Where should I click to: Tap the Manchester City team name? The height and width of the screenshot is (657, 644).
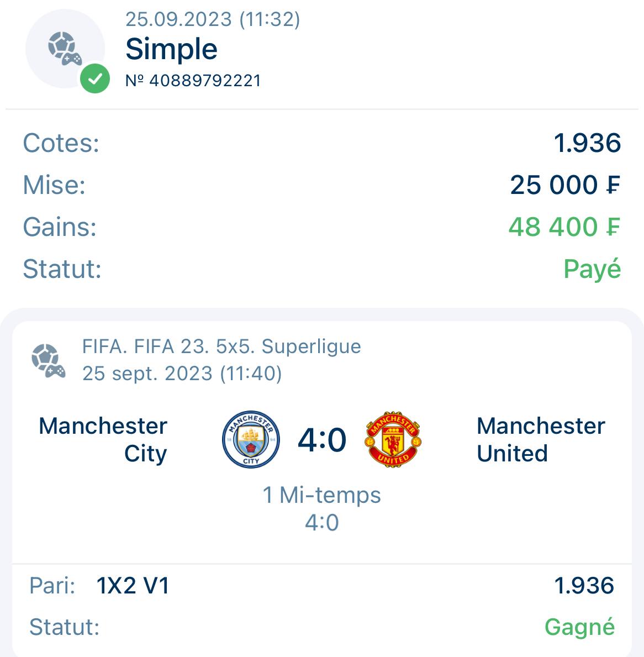tap(103, 439)
